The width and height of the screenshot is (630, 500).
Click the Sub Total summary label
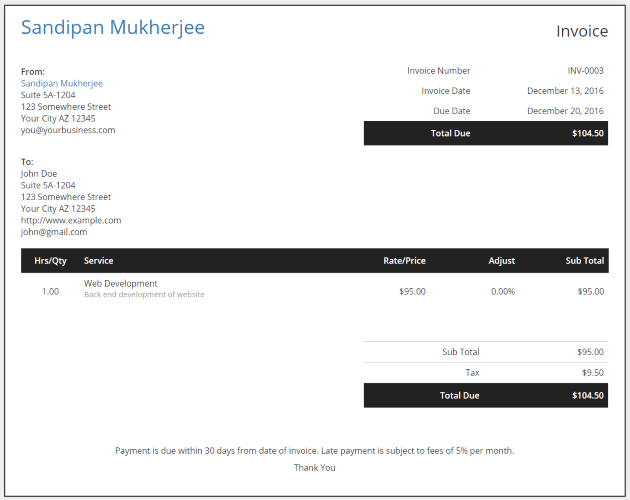[461, 352]
